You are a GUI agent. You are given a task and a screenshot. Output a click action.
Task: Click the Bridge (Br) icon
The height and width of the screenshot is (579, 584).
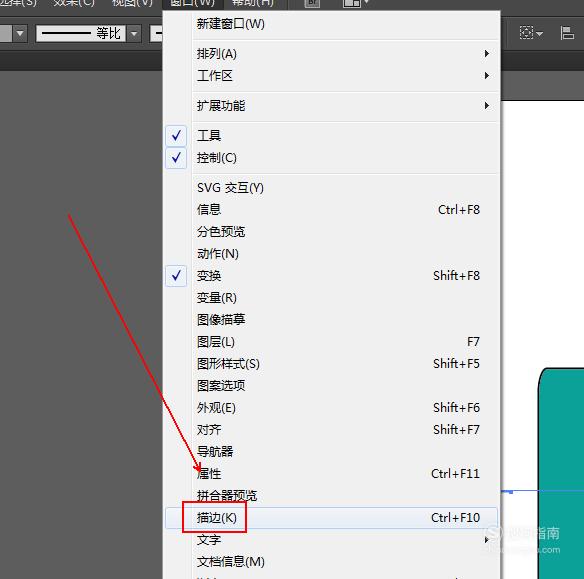[312, 3]
